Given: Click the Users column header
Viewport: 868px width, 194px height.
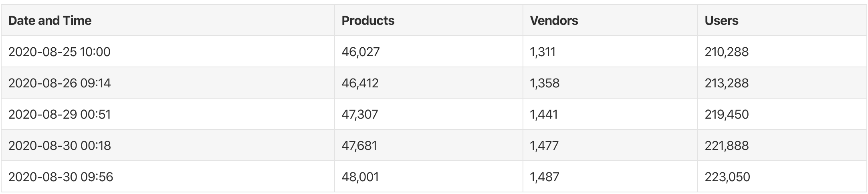Looking at the screenshot, I should point(721,20).
